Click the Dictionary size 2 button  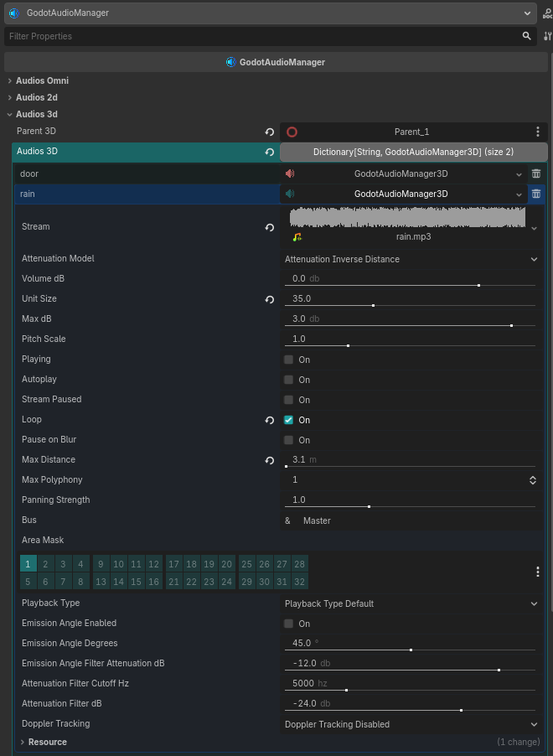(414, 152)
